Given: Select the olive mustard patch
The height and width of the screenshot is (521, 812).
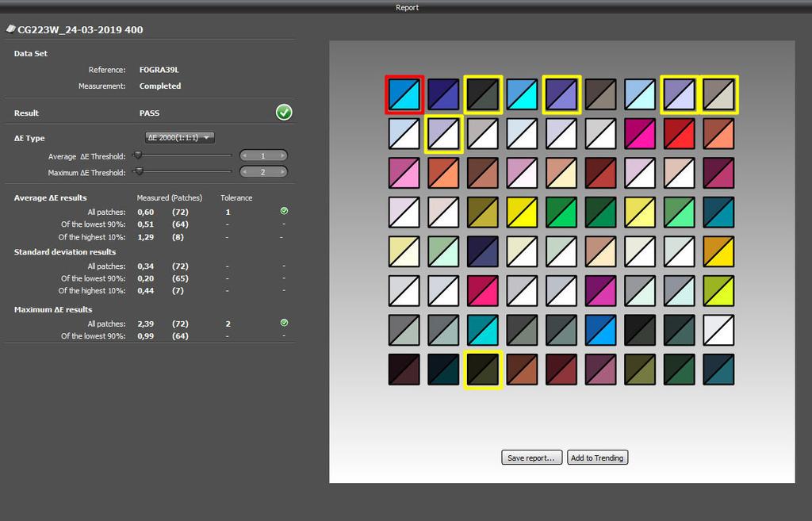Looking at the screenshot, I should click(x=483, y=213).
